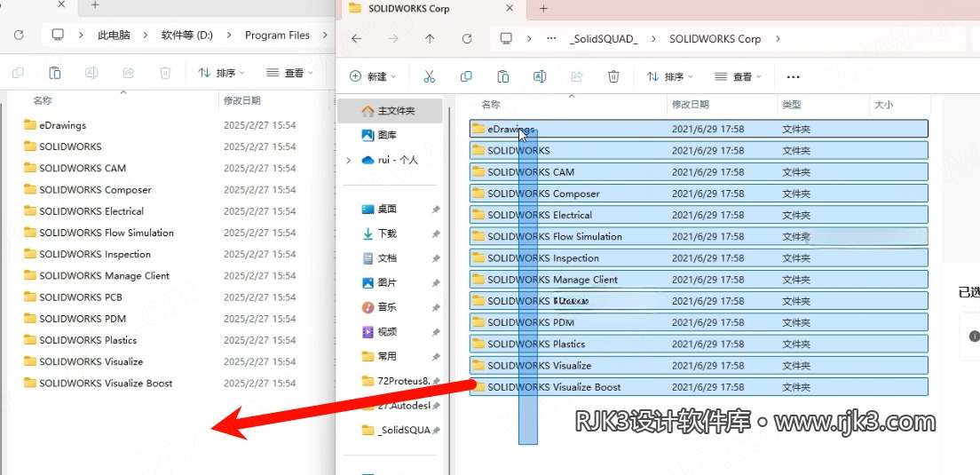Click the monitor icon in right address bar

click(506, 39)
